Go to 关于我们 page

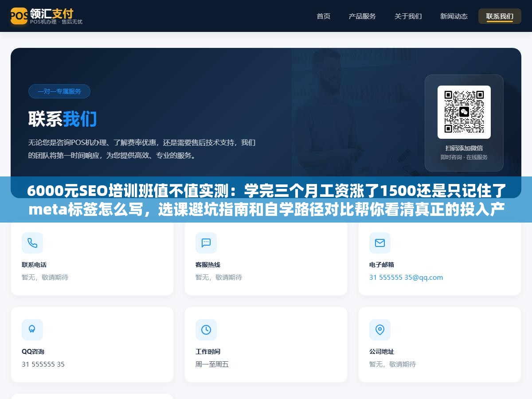[x=408, y=16]
